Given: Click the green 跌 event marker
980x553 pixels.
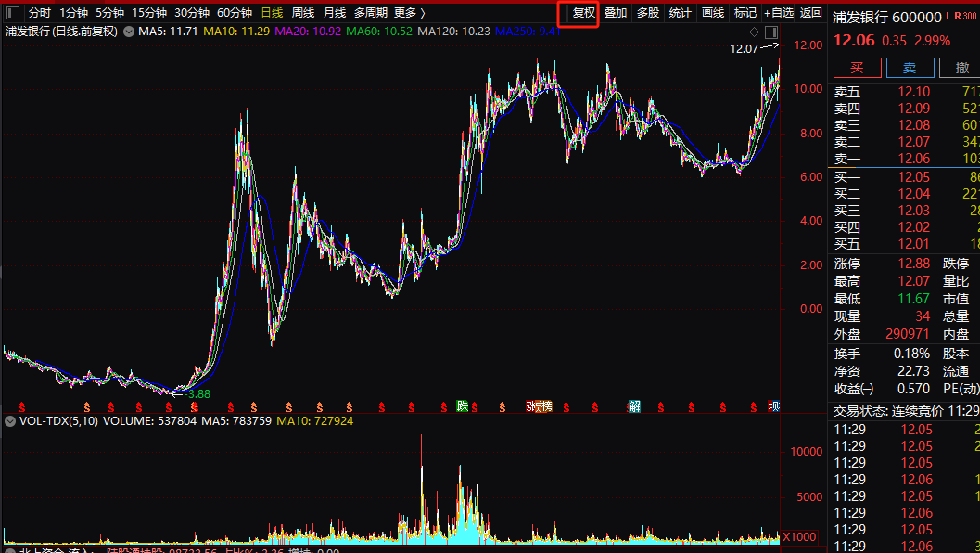Looking at the screenshot, I should click(462, 406).
